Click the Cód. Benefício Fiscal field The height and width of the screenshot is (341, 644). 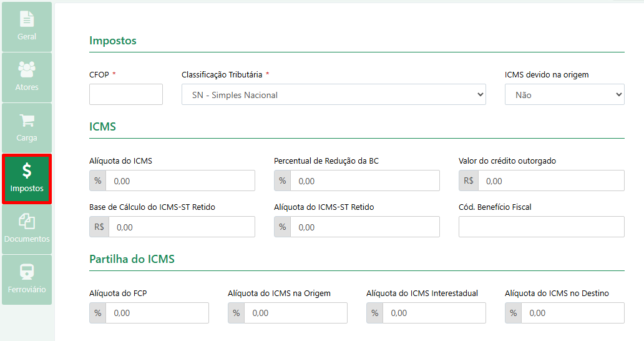[x=541, y=227]
